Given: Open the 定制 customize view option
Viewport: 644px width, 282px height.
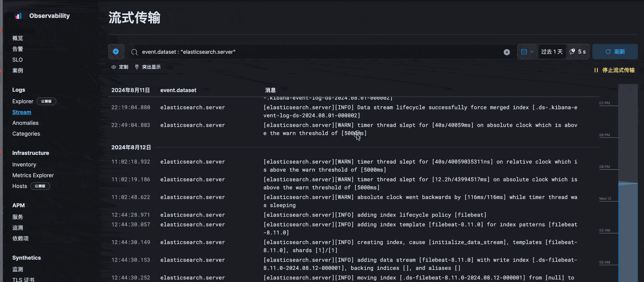Looking at the screenshot, I should pyautogui.click(x=120, y=67).
